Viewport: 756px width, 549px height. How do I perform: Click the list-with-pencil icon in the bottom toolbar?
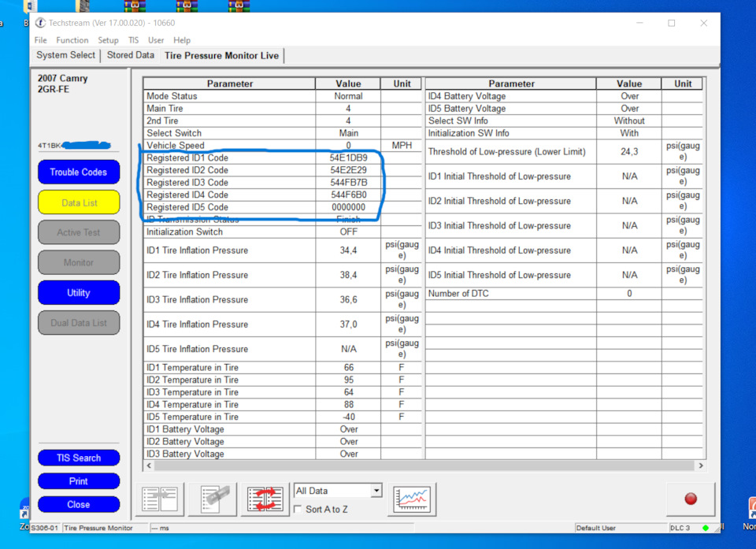213,499
